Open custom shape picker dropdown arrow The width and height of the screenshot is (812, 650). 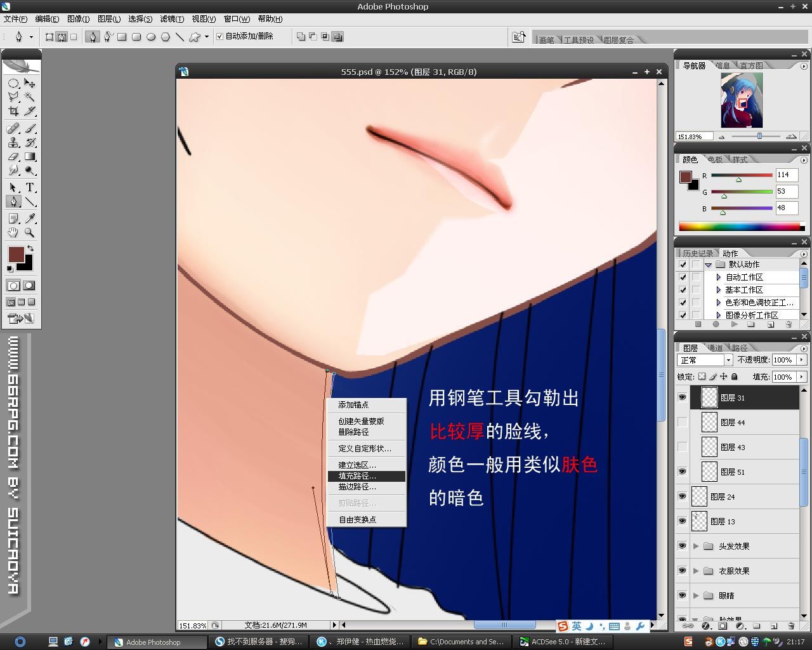[207, 37]
